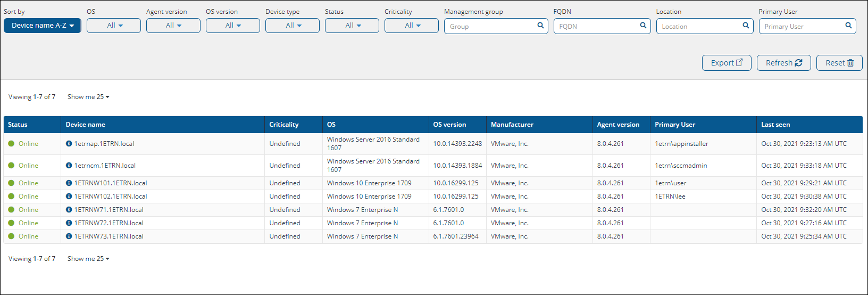
Task: Click search icon in Location field
Action: pos(746,26)
